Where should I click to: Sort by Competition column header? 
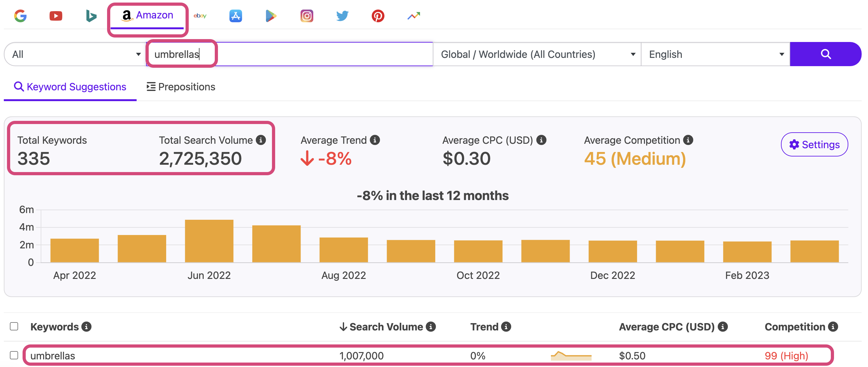[795, 327]
